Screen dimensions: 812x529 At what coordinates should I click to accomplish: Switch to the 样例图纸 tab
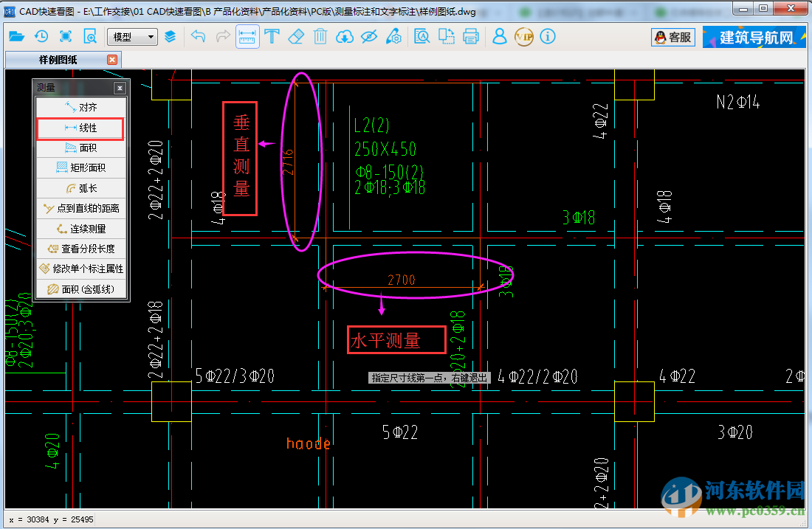tap(58, 60)
